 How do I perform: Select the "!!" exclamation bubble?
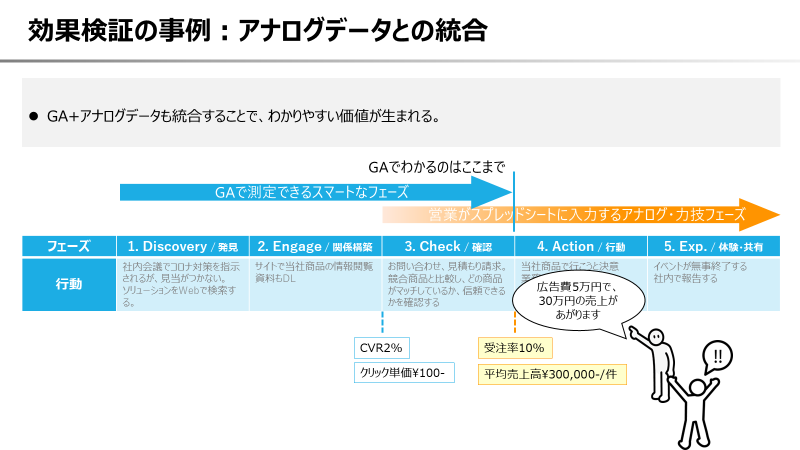click(x=718, y=354)
